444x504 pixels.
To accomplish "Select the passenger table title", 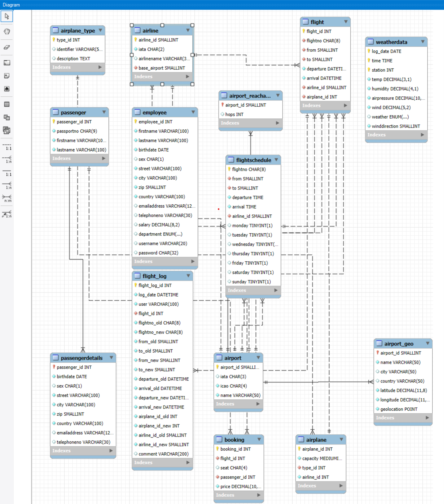I will 74,112.
